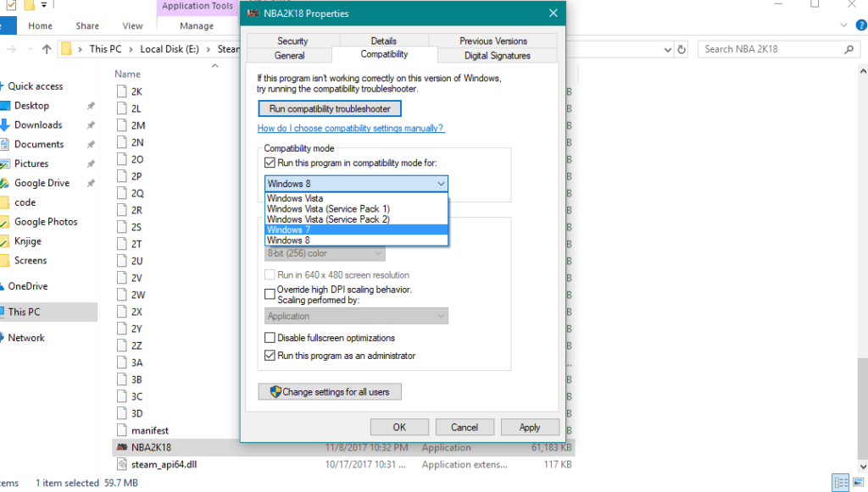
Task: Click the folder icon in address bar
Action: (x=66, y=49)
